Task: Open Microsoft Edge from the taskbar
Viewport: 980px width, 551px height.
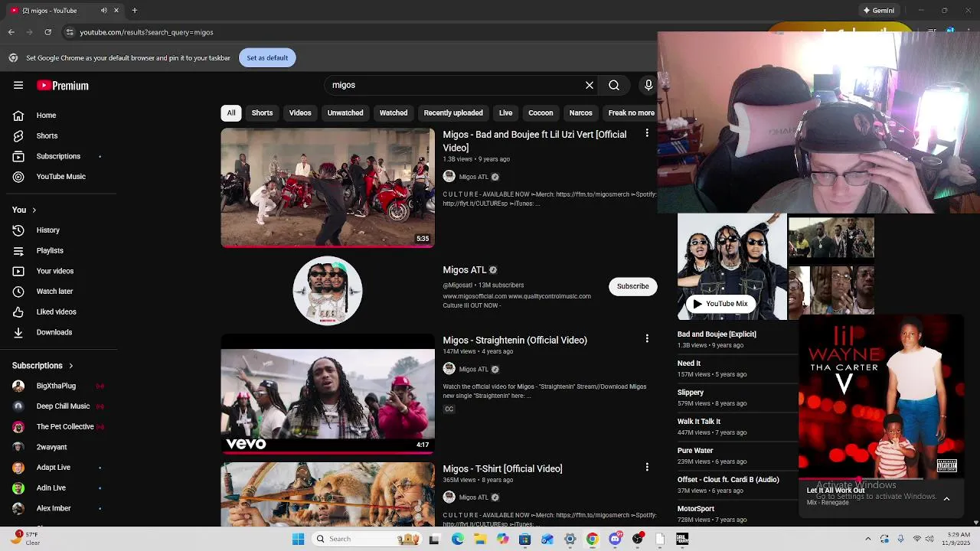Action: click(x=458, y=539)
